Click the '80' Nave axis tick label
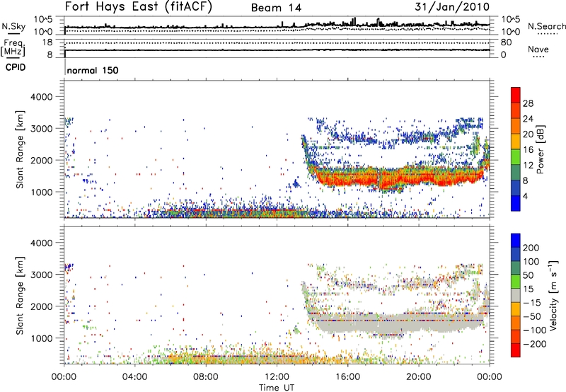The width and height of the screenshot is (566, 392). click(x=506, y=42)
